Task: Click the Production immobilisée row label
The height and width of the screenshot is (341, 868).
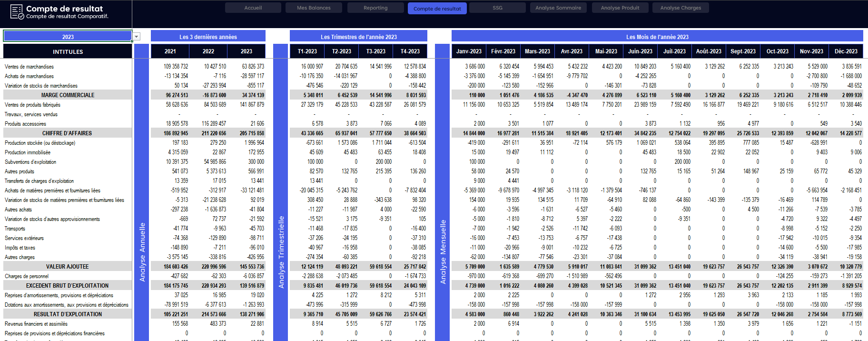Action: point(28,152)
